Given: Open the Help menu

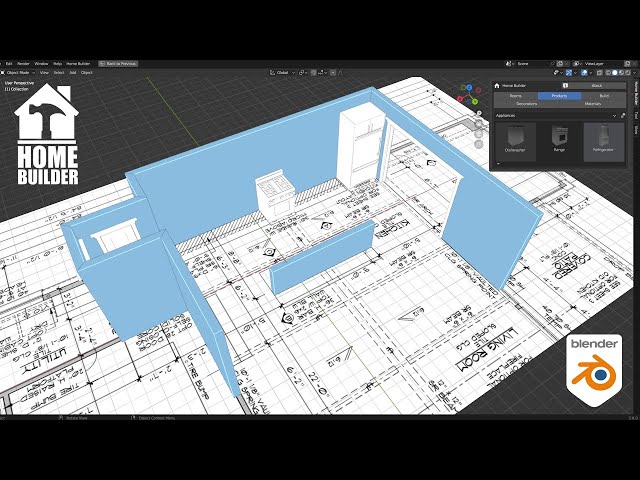Looking at the screenshot, I should [x=58, y=64].
